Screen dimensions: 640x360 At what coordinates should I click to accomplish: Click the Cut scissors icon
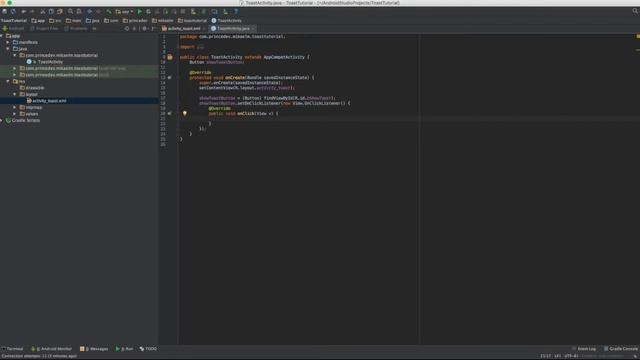[x=42, y=11]
